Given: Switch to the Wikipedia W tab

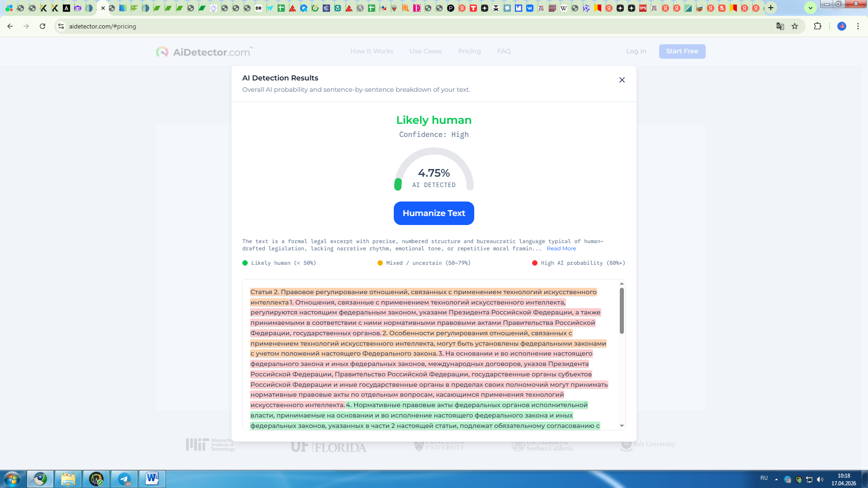Looking at the screenshot, I should coord(564,8).
